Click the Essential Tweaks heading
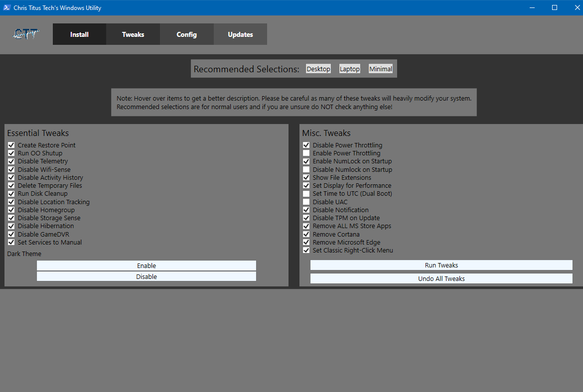 (x=38, y=133)
